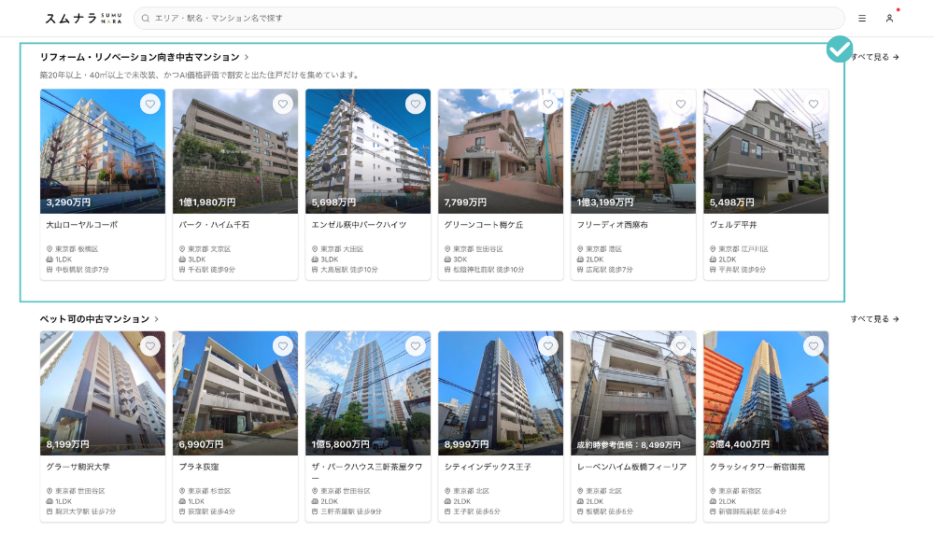This screenshot has width=934, height=560.
Task: Click the 成約時参考価格:8,499万円 label
Action: point(629,444)
